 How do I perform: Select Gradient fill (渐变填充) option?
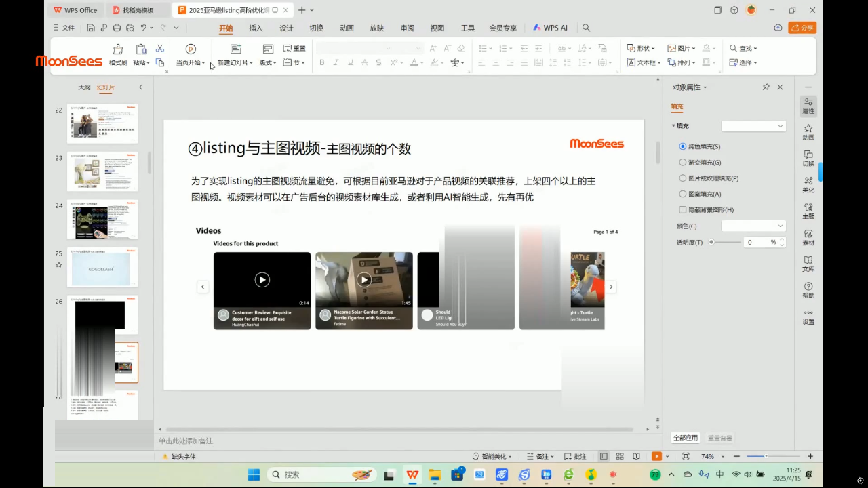pyautogui.click(x=683, y=162)
